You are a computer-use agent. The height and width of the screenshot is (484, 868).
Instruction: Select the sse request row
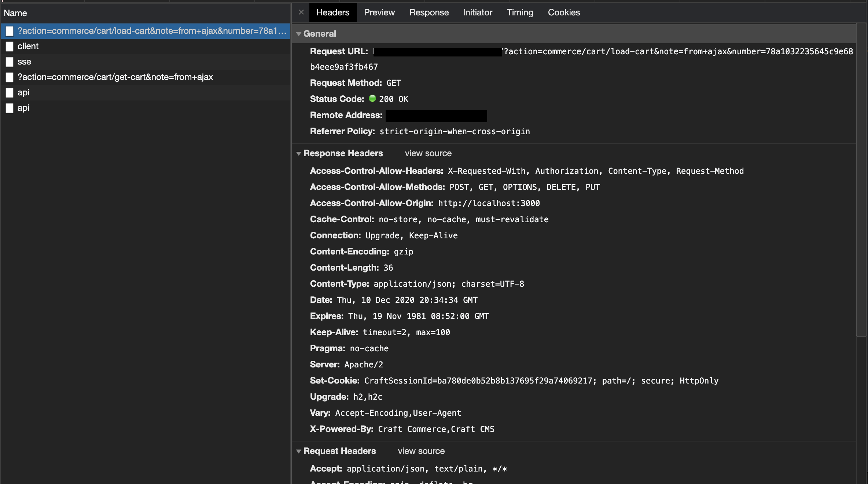(146, 62)
